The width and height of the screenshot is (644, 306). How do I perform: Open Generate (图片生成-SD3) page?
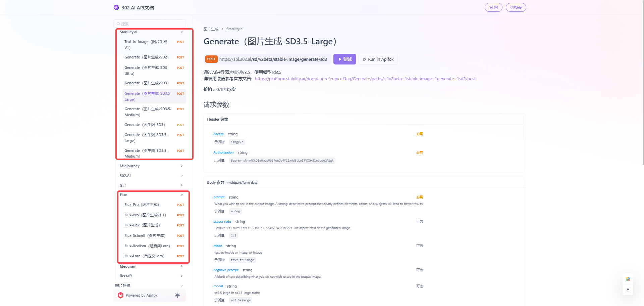(x=154, y=83)
